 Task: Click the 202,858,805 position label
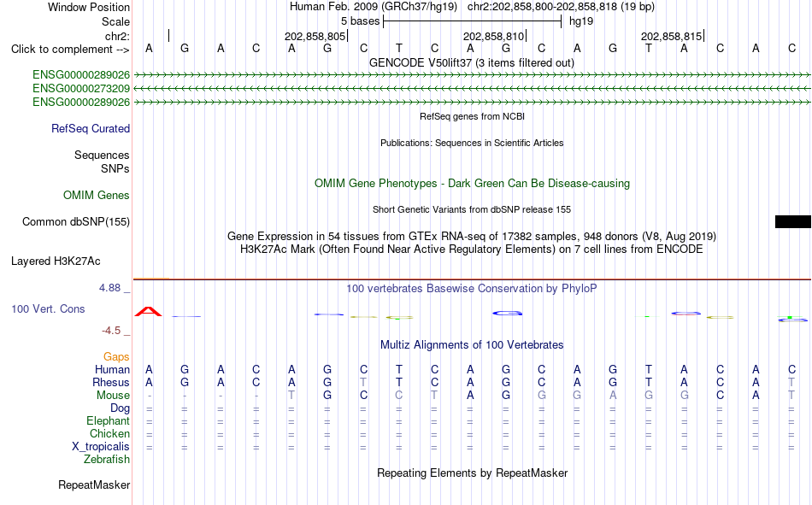click(x=315, y=36)
